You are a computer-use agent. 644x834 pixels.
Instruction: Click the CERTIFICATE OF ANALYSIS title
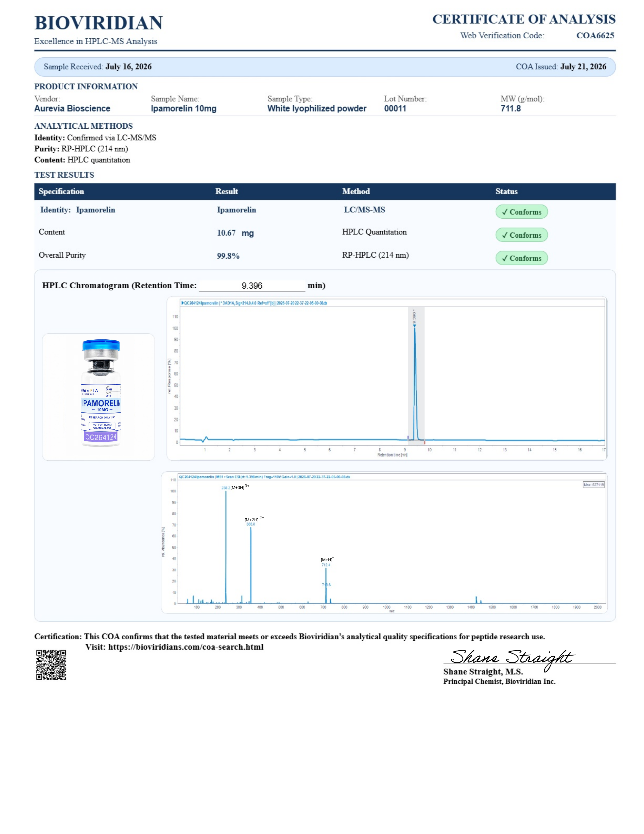pos(524,19)
